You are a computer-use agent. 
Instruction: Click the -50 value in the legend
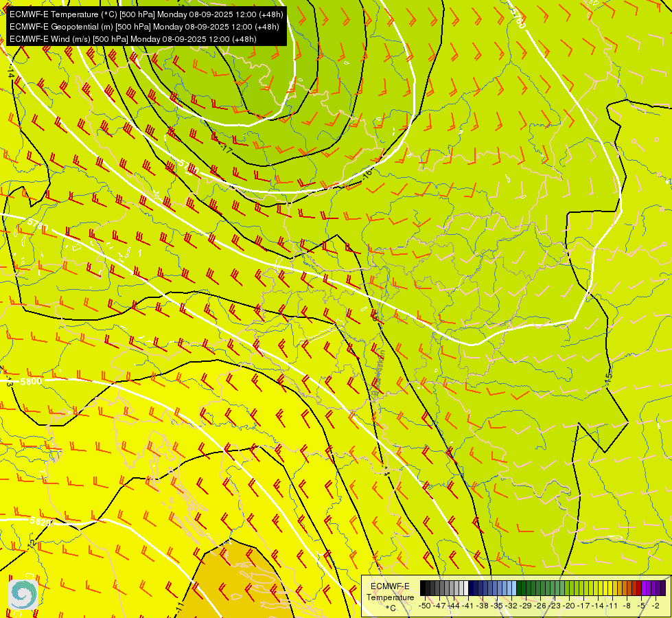click(424, 606)
